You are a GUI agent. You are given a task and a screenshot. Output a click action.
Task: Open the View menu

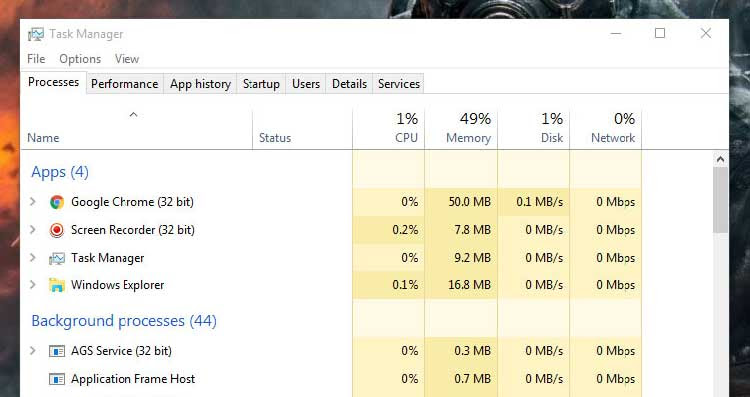click(x=127, y=59)
